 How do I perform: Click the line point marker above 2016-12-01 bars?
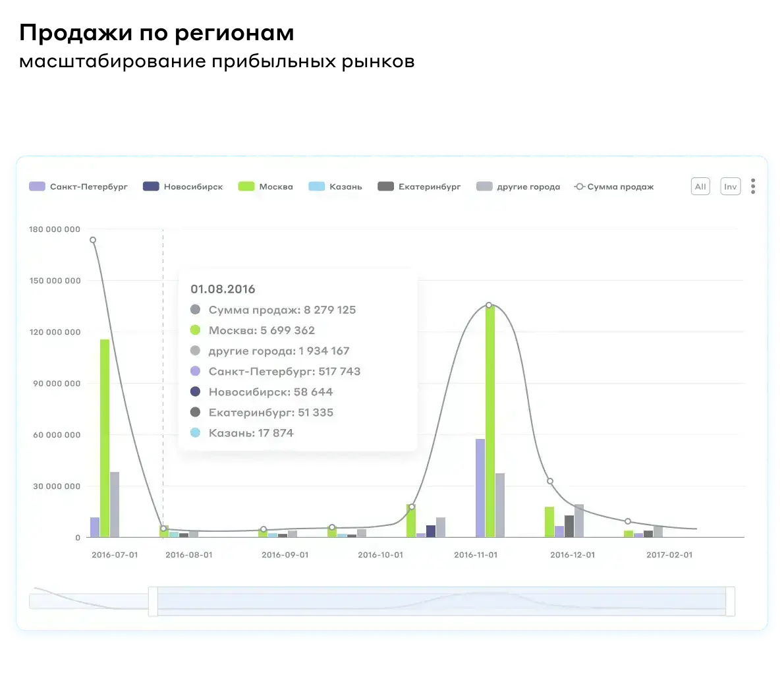pyautogui.click(x=550, y=481)
